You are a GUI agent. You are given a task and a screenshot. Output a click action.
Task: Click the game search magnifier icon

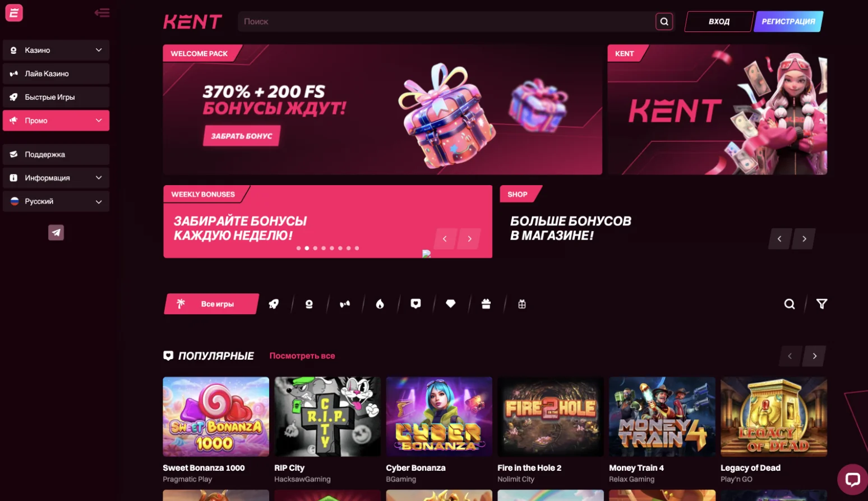789,304
